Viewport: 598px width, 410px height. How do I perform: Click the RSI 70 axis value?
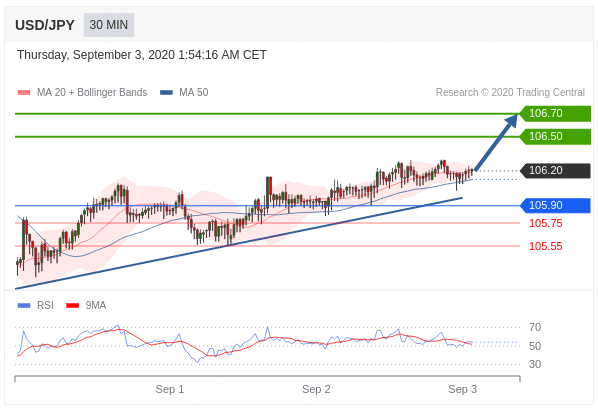(535, 327)
